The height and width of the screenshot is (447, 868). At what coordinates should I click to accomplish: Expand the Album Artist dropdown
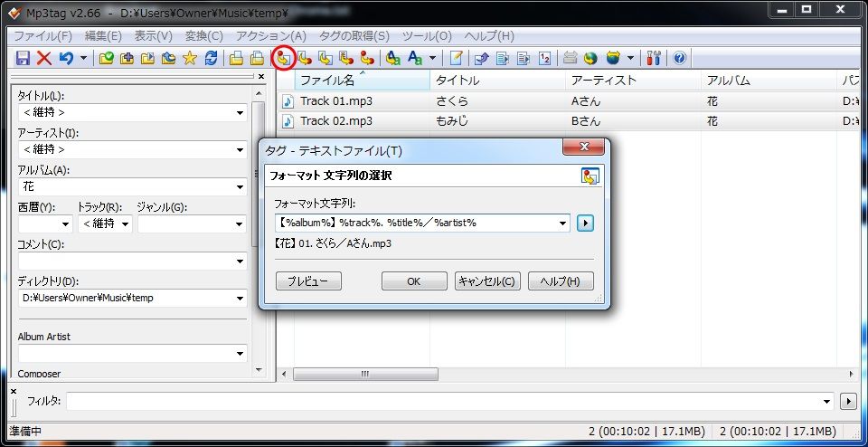(241, 354)
